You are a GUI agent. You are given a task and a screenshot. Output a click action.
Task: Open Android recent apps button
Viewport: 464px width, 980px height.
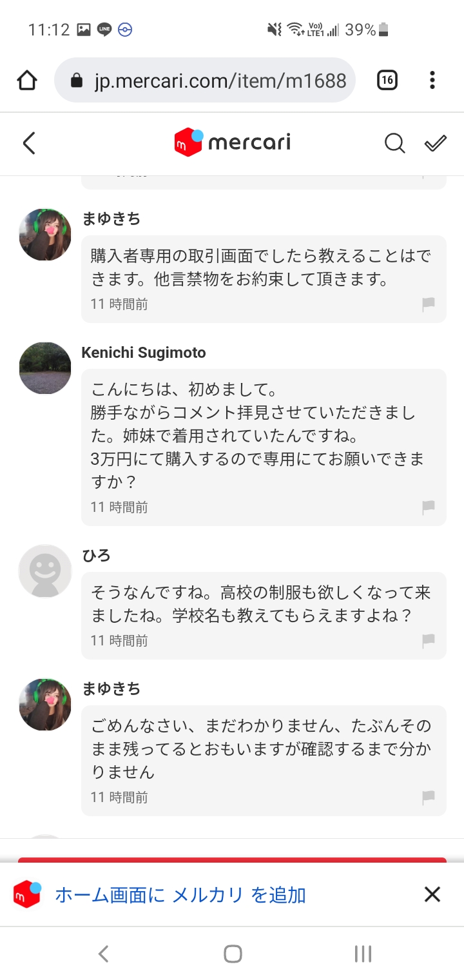pyautogui.click(x=363, y=954)
